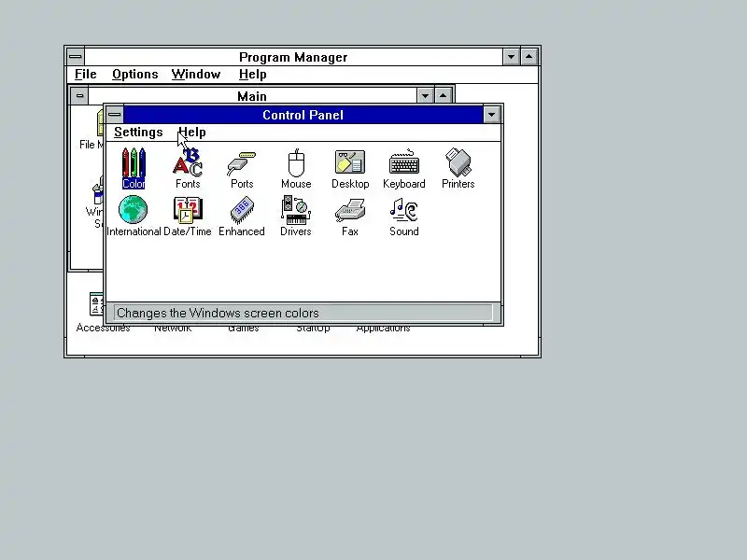
Task: Click the 'Changes the Windows screen colors' status text
Action: tap(218, 313)
